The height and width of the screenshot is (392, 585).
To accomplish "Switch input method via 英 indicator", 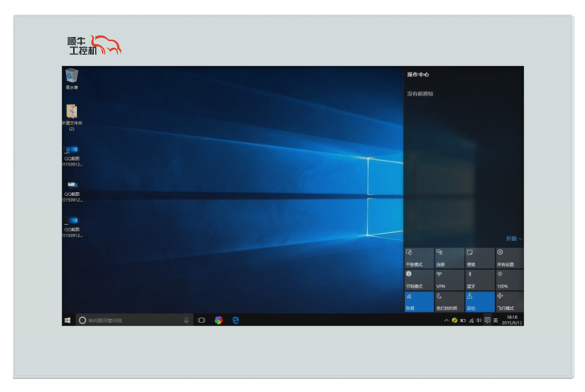I will pyautogui.click(x=496, y=321).
